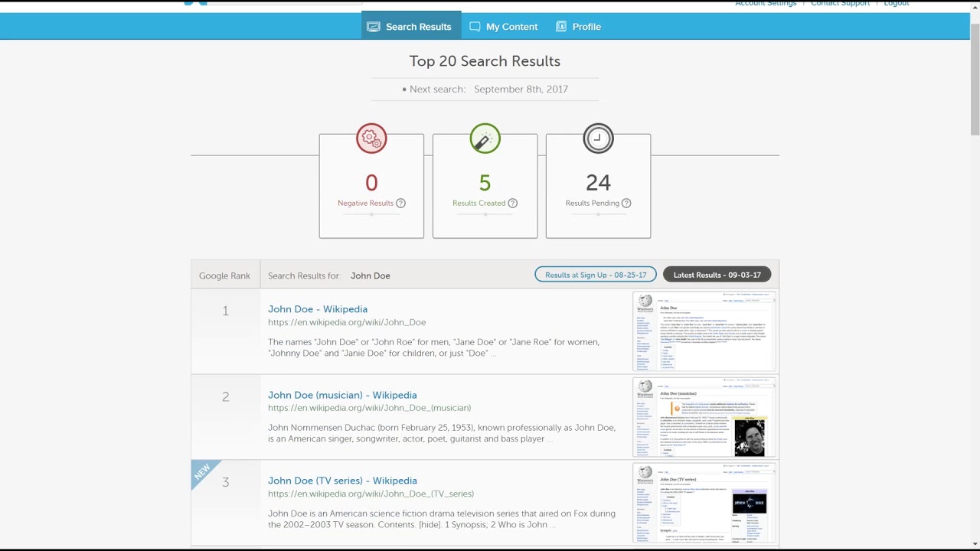Viewport: 980px width, 551px height.
Task: Click the Search Results monitor icon
Action: click(x=373, y=27)
